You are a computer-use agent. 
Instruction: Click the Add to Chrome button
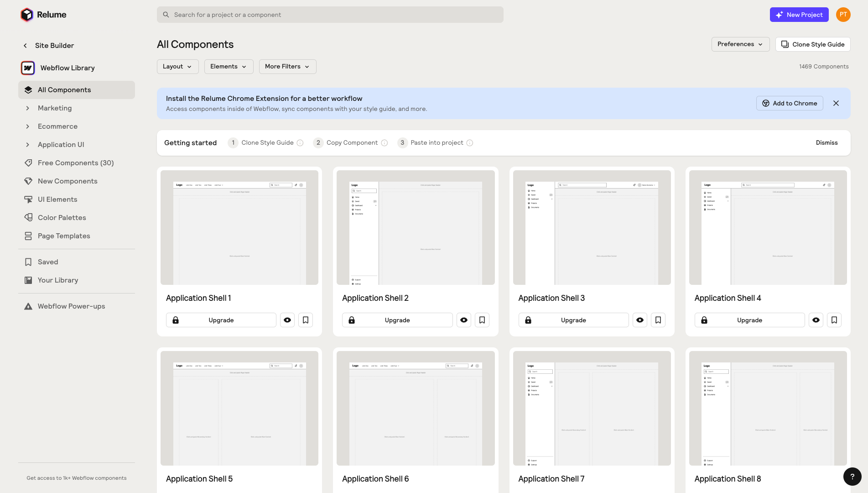coord(790,103)
